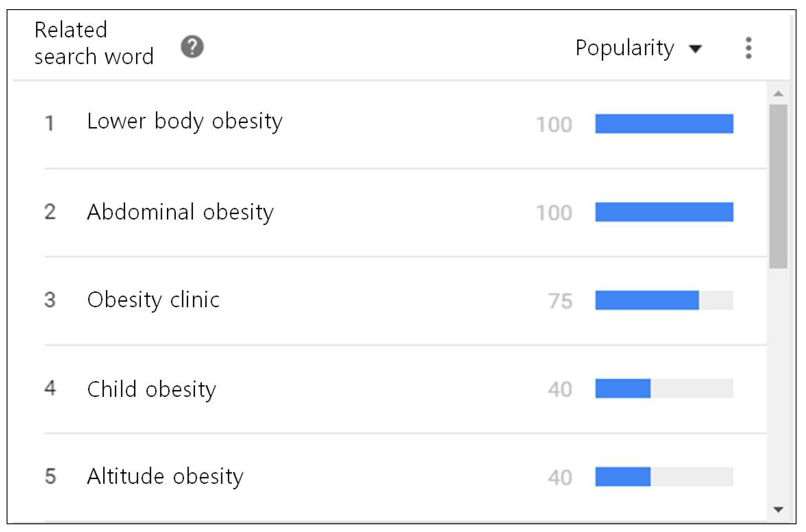The image size is (806, 532).
Task: Select the 'Child obesity' related query
Action: pyautogui.click(x=151, y=389)
